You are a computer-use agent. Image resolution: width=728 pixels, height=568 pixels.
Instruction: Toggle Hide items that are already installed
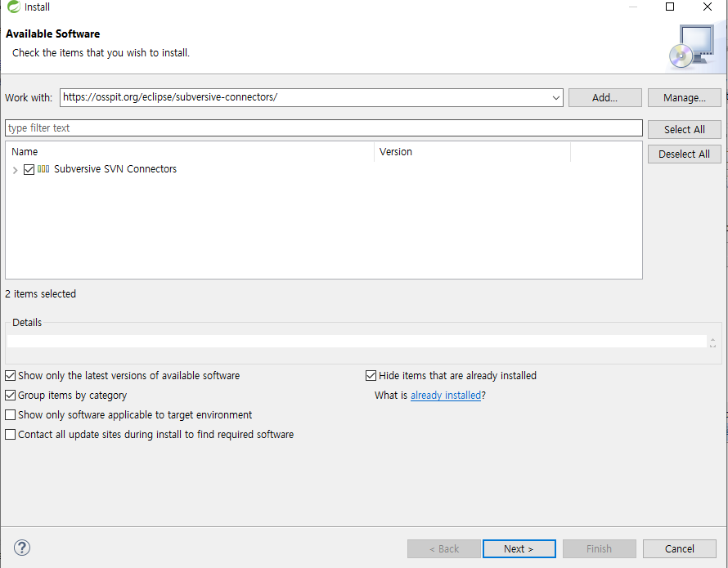(371, 375)
